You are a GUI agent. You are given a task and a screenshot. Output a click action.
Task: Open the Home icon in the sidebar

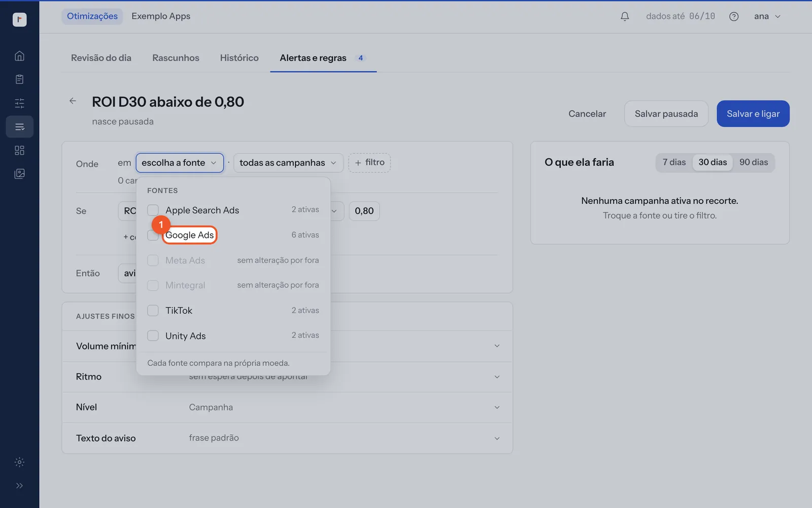click(19, 56)
